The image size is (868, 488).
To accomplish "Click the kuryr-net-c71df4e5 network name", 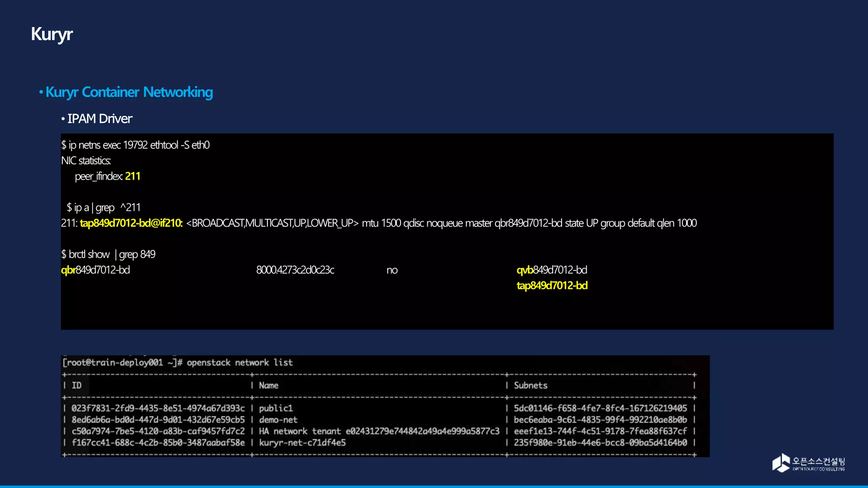I will [x=302, y=443].
